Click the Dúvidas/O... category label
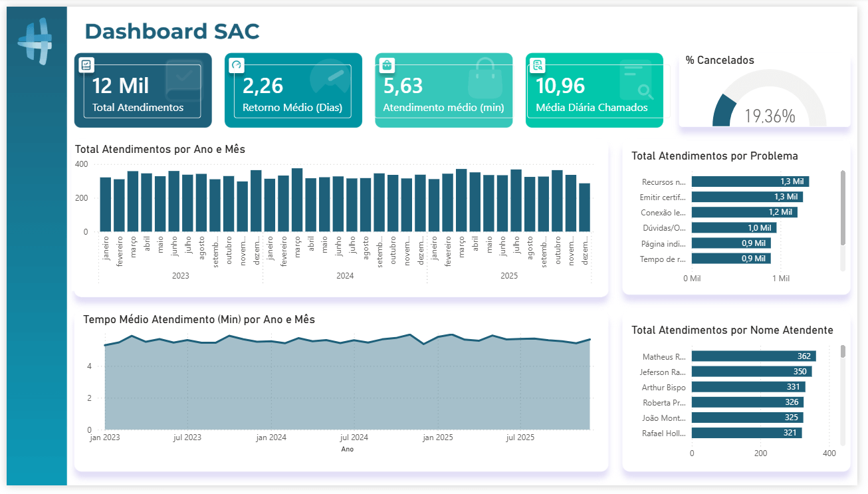The width and height of the screenshot is (868, 494). [663, 227]
